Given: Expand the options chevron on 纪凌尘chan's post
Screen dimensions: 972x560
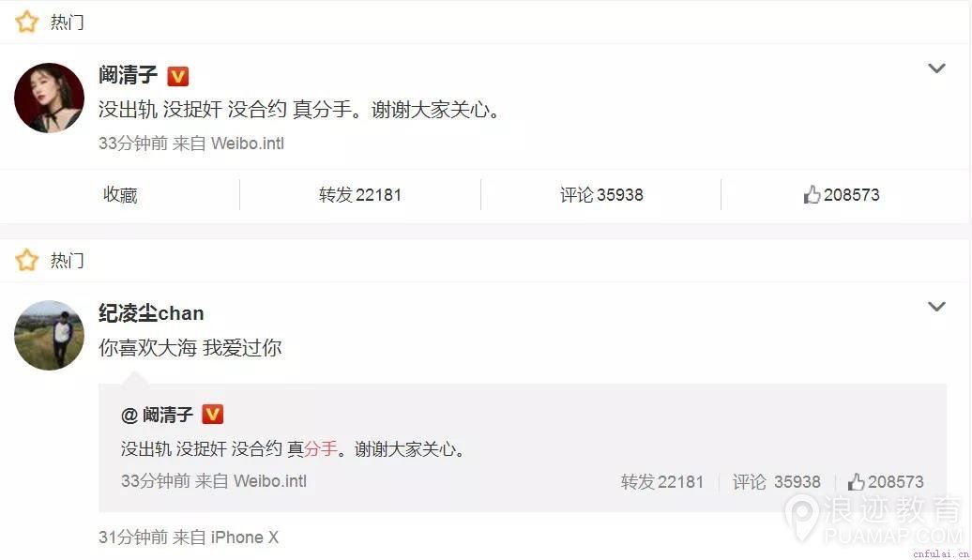Looking at the screenshot, I should tap(936, 306).
